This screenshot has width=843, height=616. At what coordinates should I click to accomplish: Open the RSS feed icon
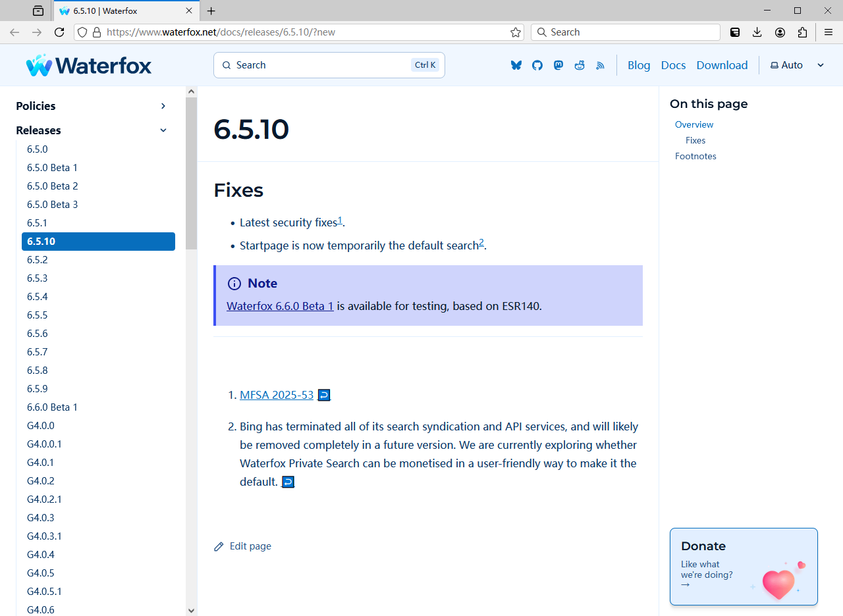click(600, 65)
